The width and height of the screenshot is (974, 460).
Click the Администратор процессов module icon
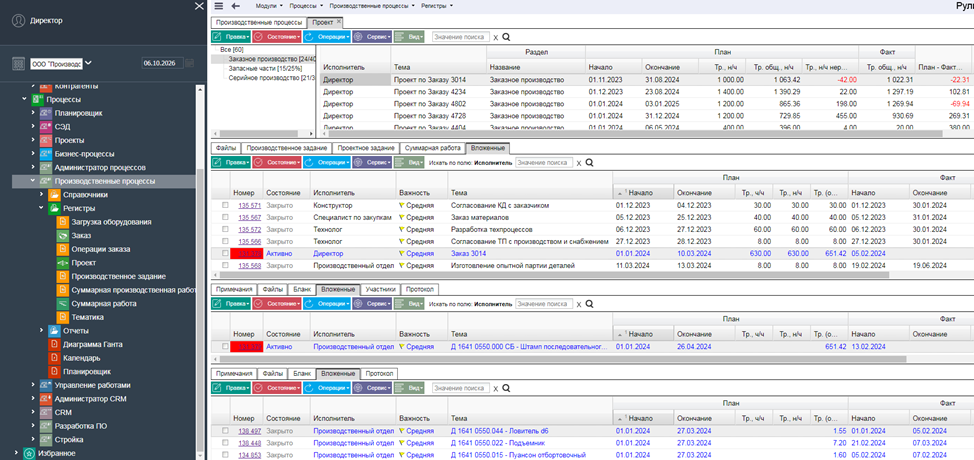tap(46, 168)
